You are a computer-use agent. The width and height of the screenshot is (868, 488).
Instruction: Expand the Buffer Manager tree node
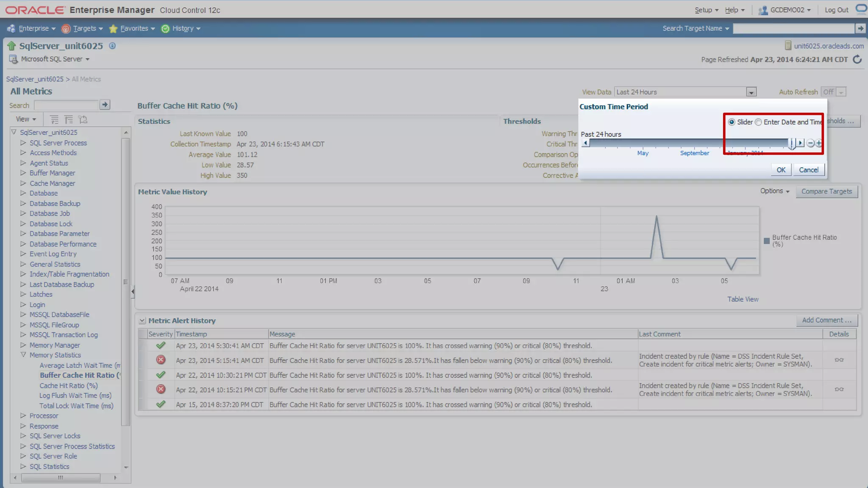pos(23,173)
